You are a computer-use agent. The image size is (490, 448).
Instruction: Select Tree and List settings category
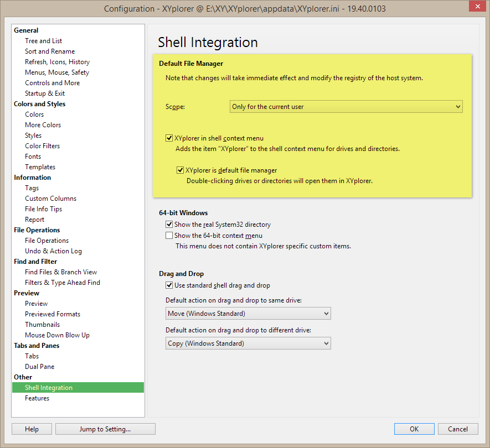43,41
